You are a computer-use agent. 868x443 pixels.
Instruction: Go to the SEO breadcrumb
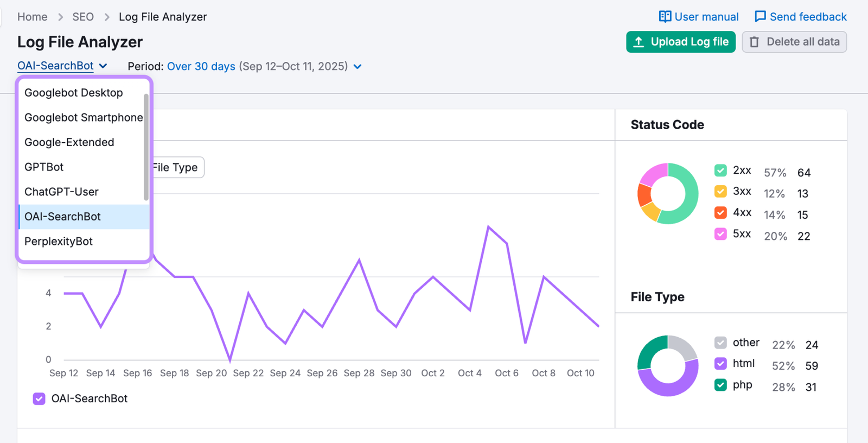tap(83, 17)
